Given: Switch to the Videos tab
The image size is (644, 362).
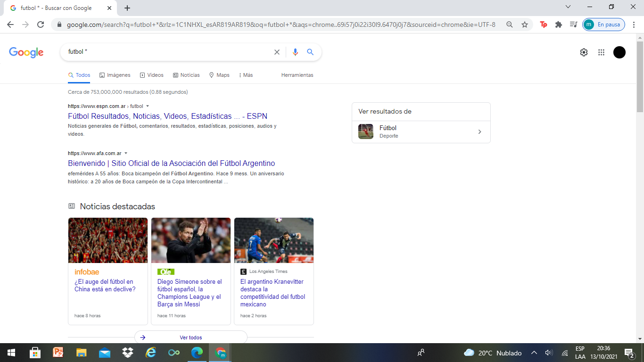Looking at the screenshot, I should (151, 75).
